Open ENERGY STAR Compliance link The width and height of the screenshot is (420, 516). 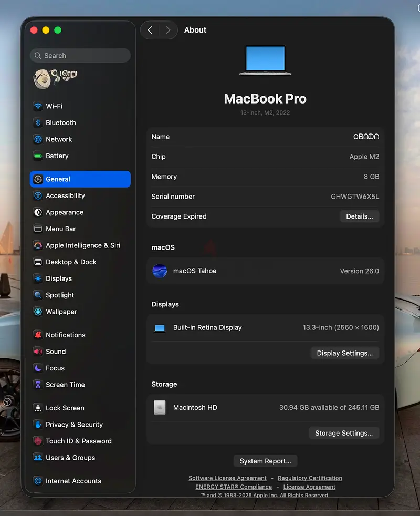click(x=234, y=487)
